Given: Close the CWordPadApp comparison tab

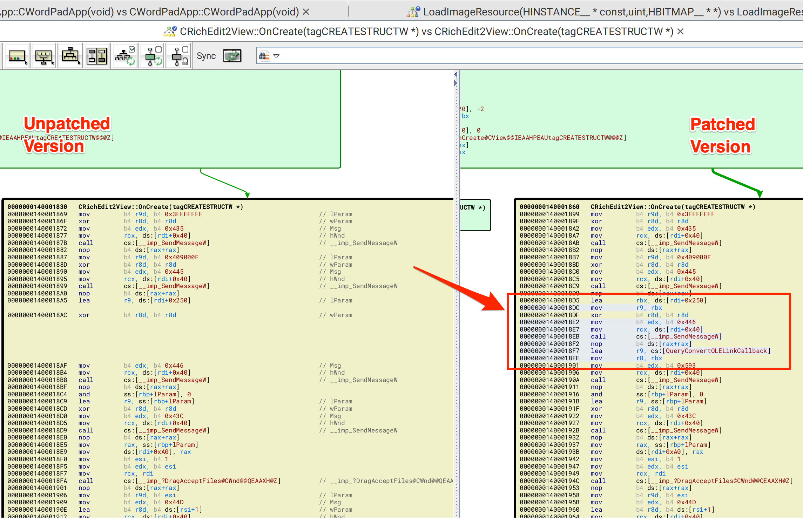Looking at the screenshot, I should (306, 12).
